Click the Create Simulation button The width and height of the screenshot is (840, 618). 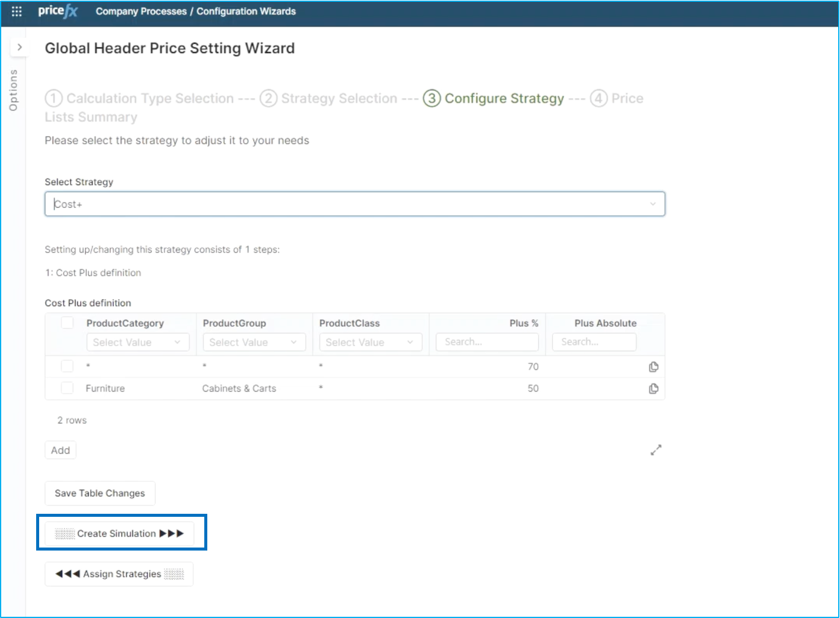119,534
